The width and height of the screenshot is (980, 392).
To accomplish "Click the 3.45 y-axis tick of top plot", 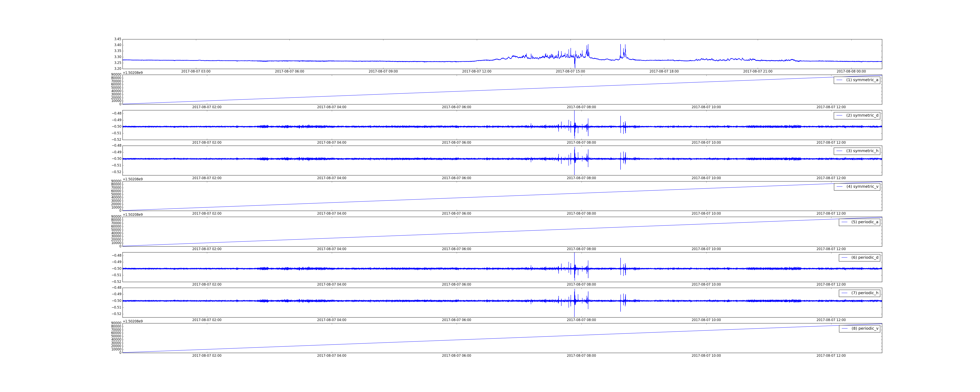I will (118, 39).
